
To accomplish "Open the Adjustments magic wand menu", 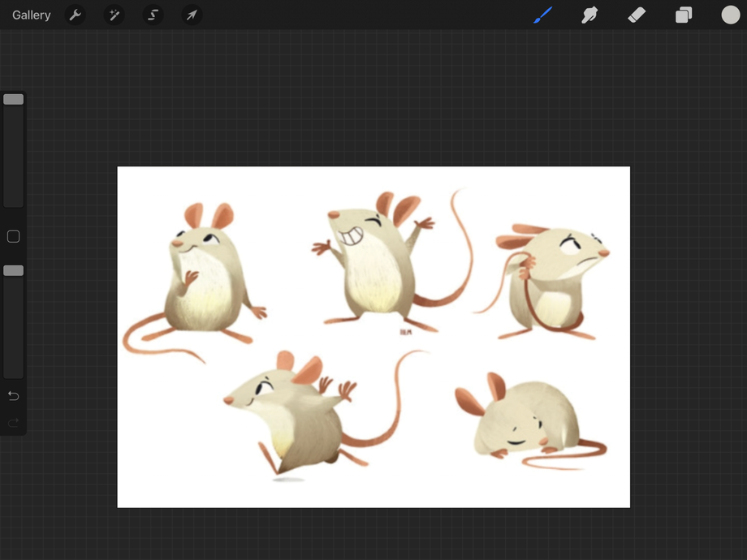I will coord(114,15).
